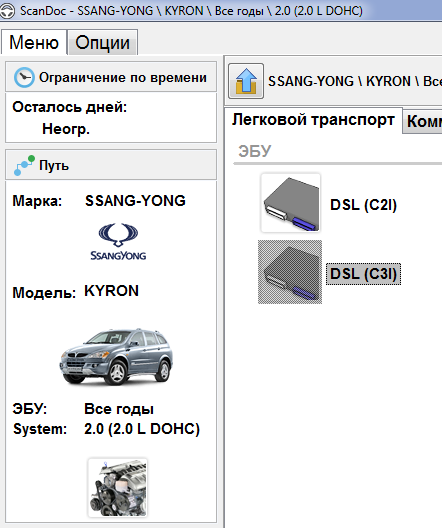Click the Kyron car image

(116, 357)
